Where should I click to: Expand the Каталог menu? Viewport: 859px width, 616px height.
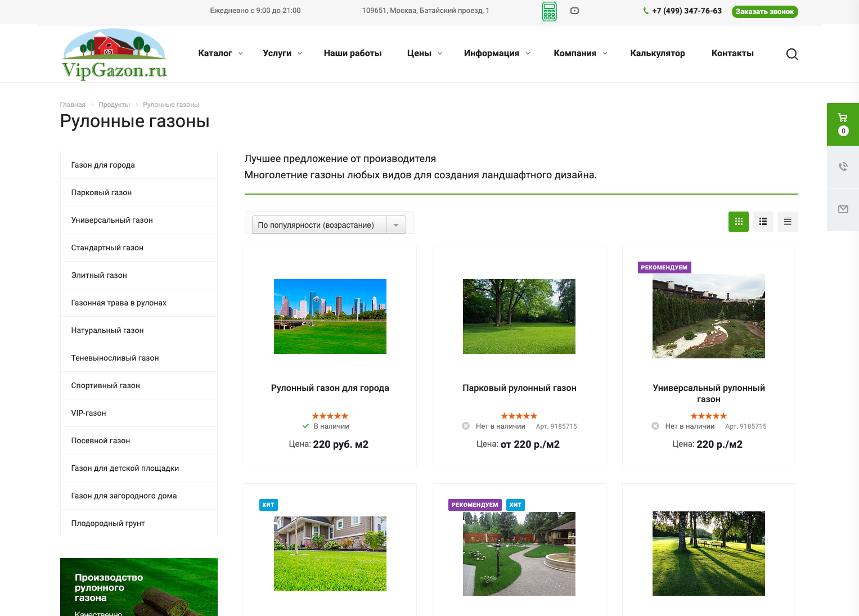point(220,53)
